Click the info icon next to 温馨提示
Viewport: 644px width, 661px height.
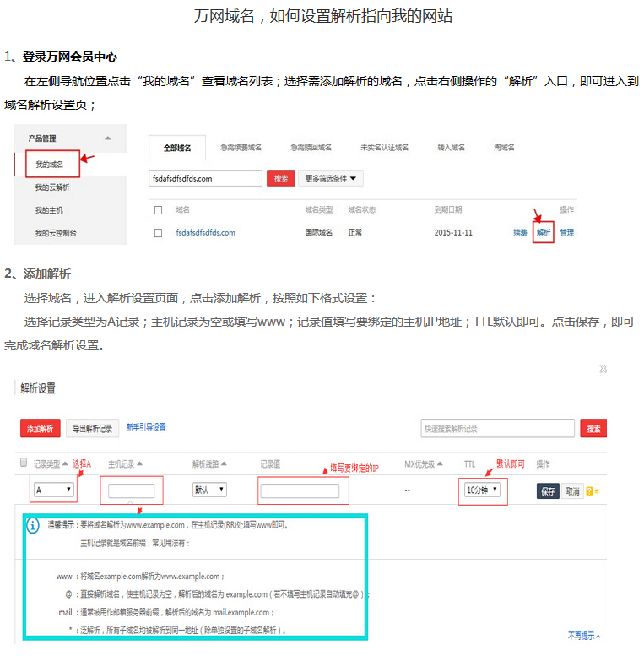point(33,526)
